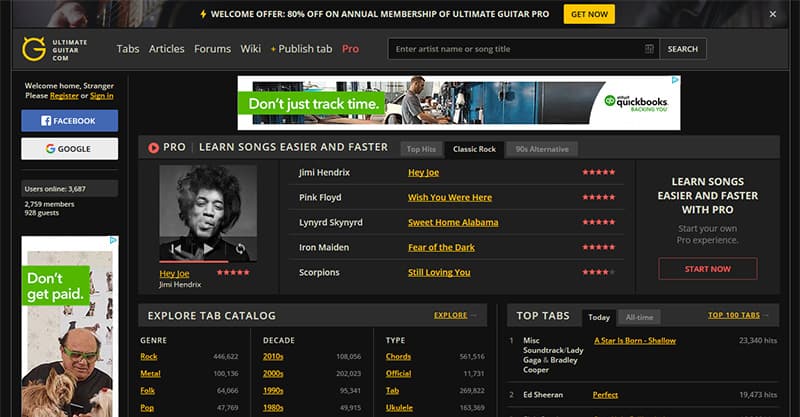Click the play icon in player
The image size is (800, 417).
pos(208,249)
